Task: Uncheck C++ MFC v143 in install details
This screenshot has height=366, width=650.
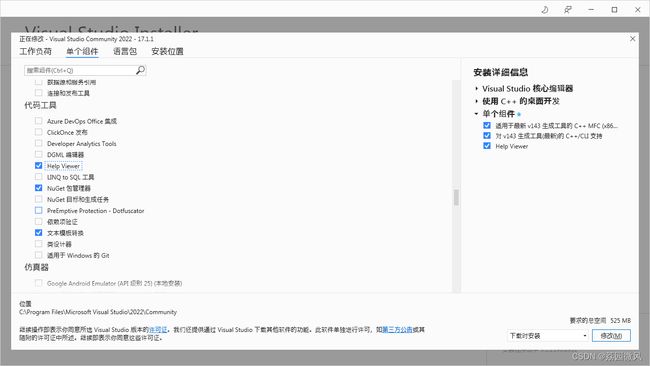Action: point(487,125)
